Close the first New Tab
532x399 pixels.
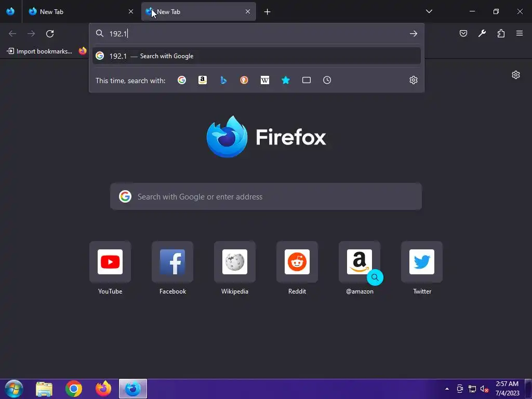(x=130, y=11)
